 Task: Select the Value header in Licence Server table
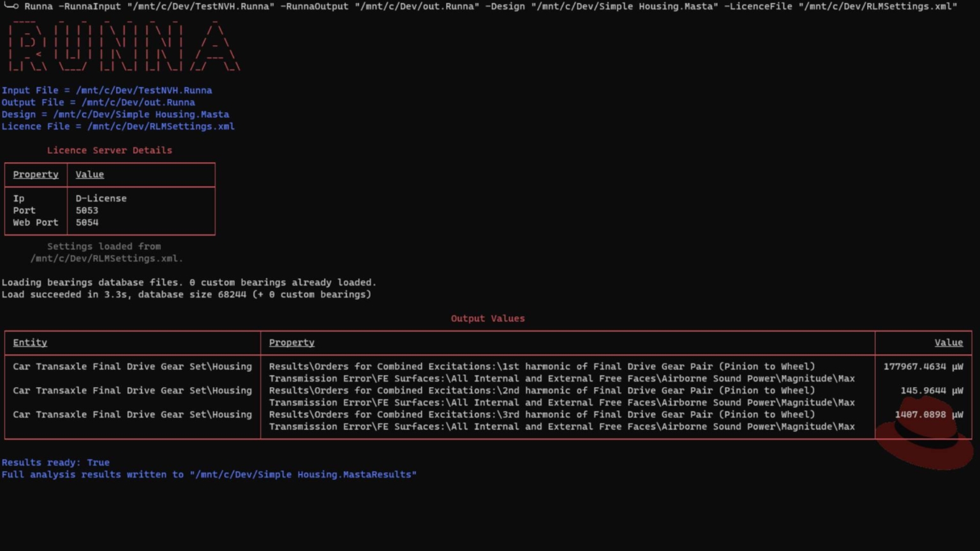point(89,175)
